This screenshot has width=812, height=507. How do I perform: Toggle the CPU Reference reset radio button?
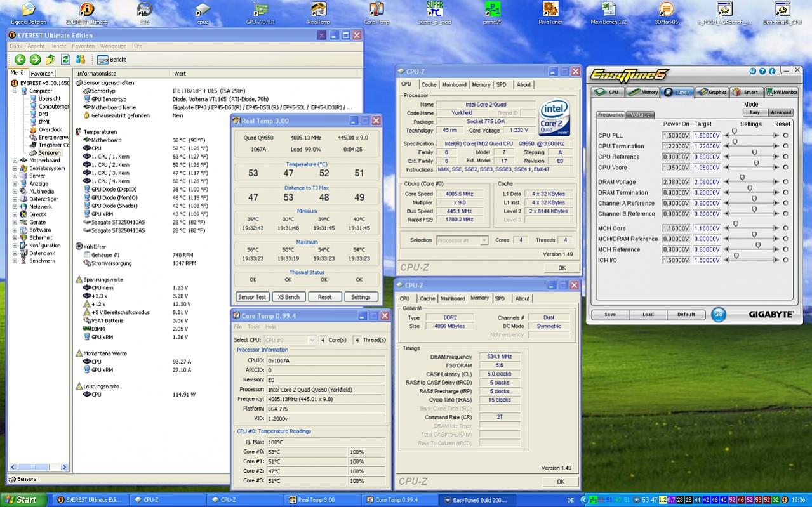(785, 157)
